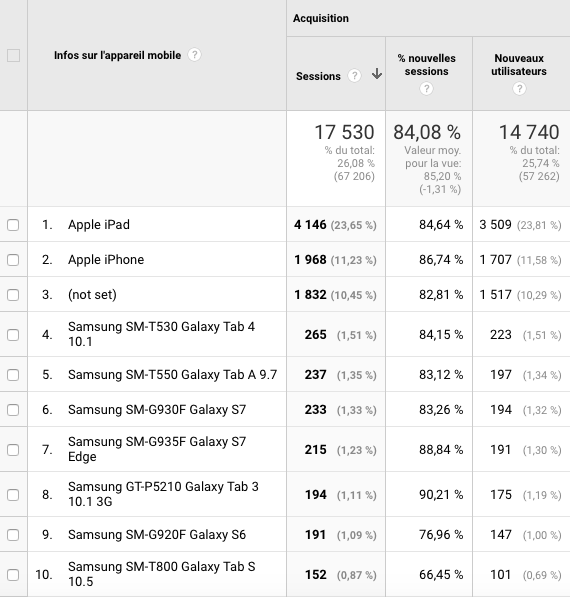Click new users value 101
The height and width of the screenshot is (597, 570).
[x=500, y=575]
